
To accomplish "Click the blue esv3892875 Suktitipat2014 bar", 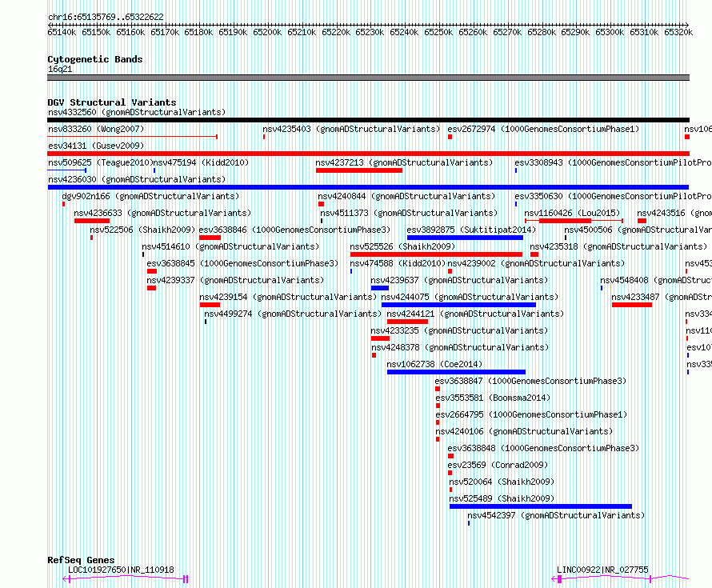I will point(466,238).
